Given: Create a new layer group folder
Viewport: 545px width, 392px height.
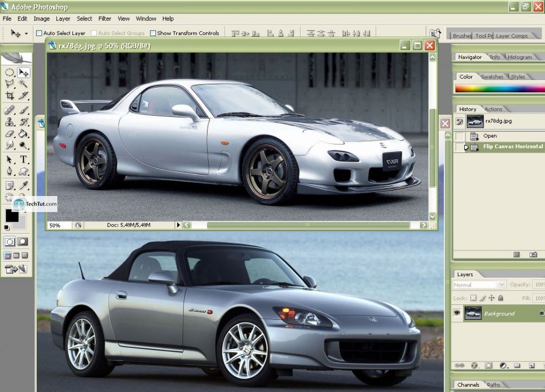Looking at the screenshot, I should (517, 365).
